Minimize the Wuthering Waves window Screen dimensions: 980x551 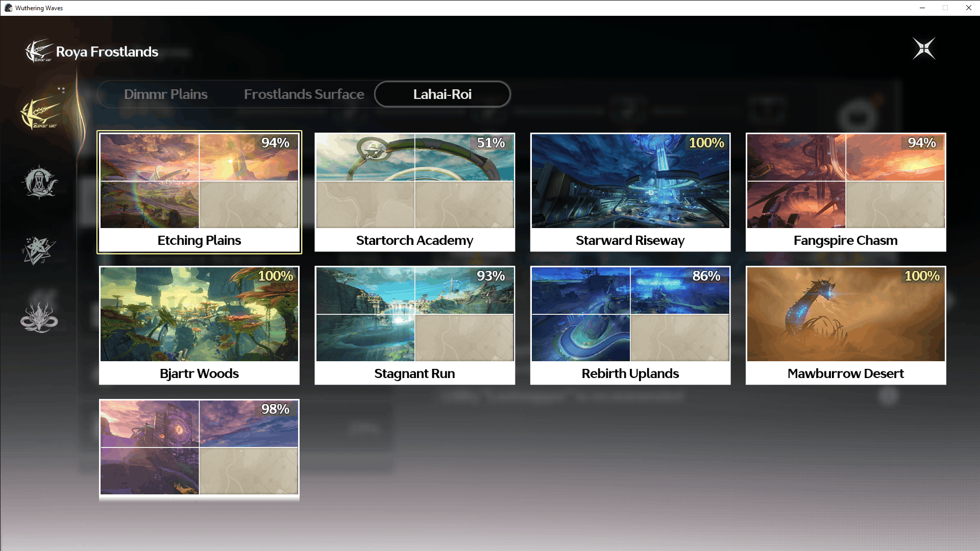pyautogui.click(x=922, y=8)
